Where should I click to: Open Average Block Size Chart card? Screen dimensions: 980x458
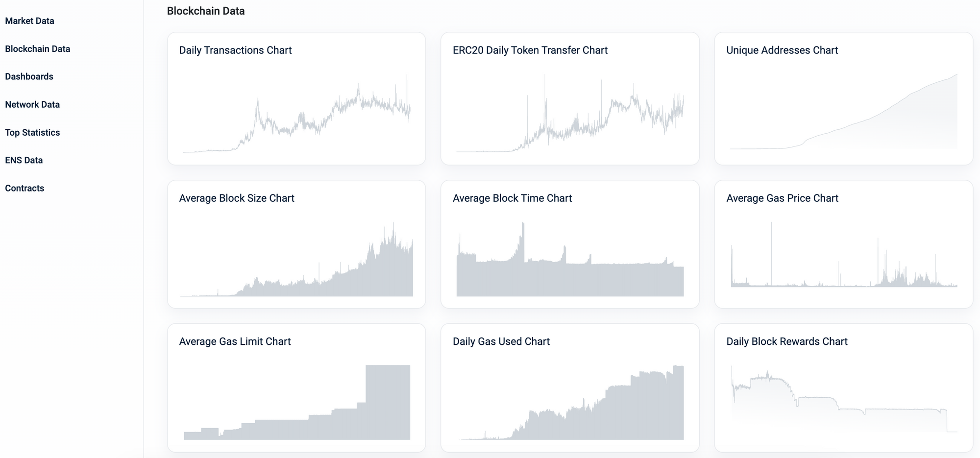296,244
